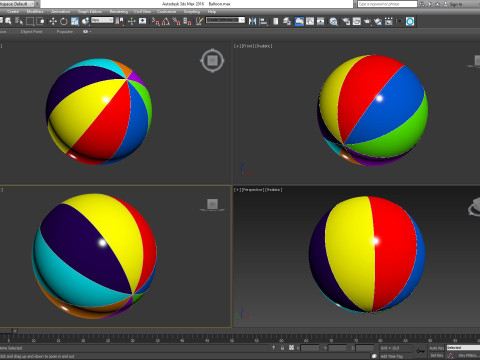Click the large Set Keys key icon
Screen dimensions: 480x360
point(421,351)
